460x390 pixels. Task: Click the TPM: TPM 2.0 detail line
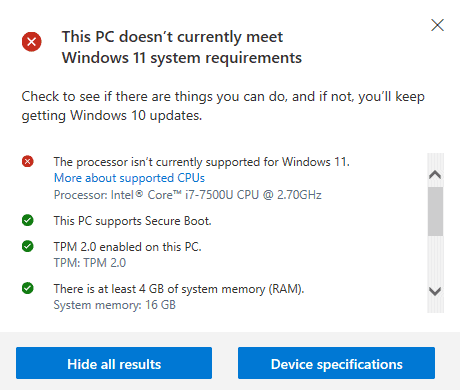click(90, 263)
